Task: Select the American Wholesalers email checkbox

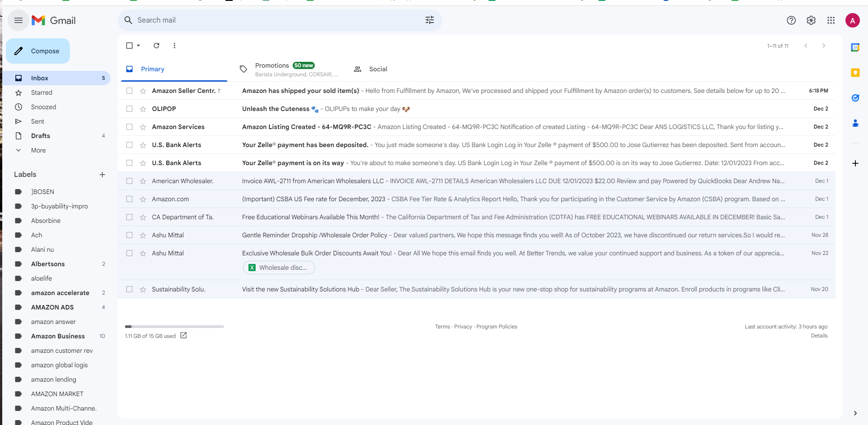Action: click(129, 181)
